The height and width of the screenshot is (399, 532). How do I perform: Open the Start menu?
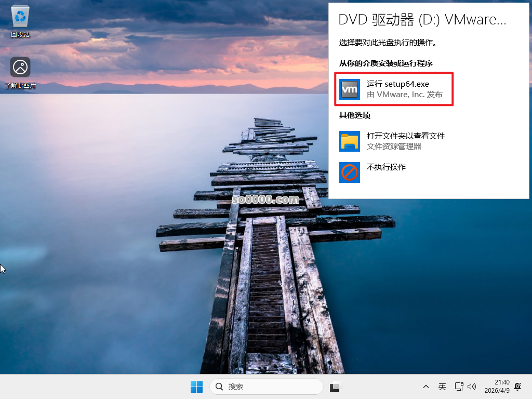point(196,387)
